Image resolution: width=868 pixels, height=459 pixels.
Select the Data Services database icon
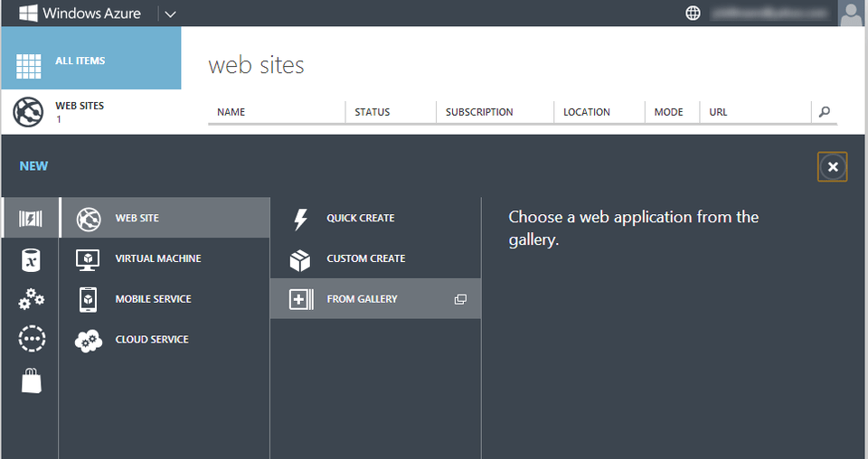(x=31, y=260)
